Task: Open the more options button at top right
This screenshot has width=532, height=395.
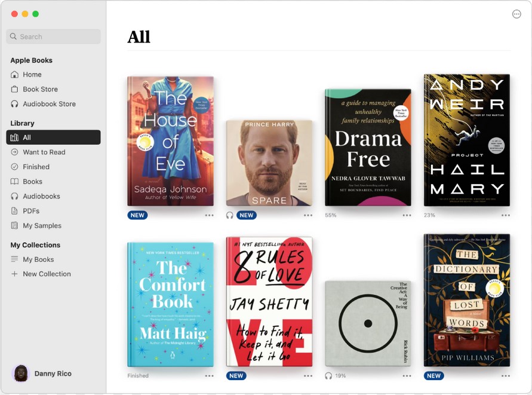Action: pyautogui.click(x=516, y=14)
